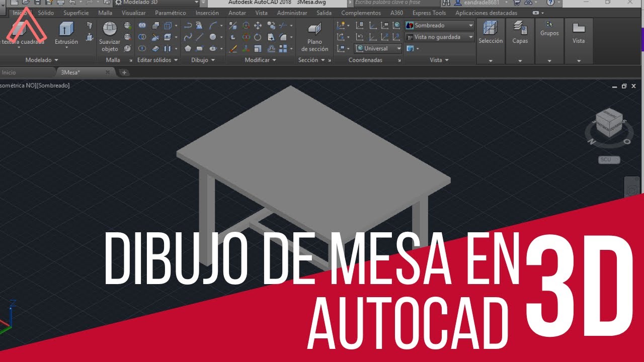Activate the Move tool in Modificar
644x362 pixels.
[258, 25]
